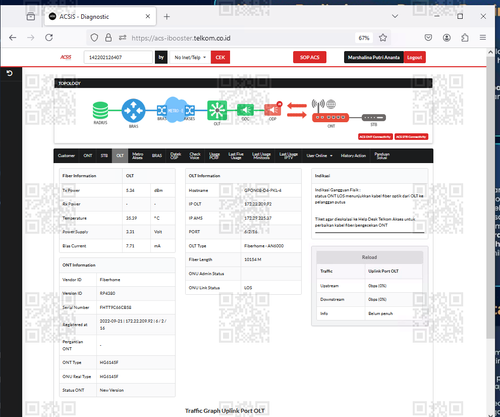Switch to the STB tab
This screenshot has height=417, width=500.
coord(104,156)
